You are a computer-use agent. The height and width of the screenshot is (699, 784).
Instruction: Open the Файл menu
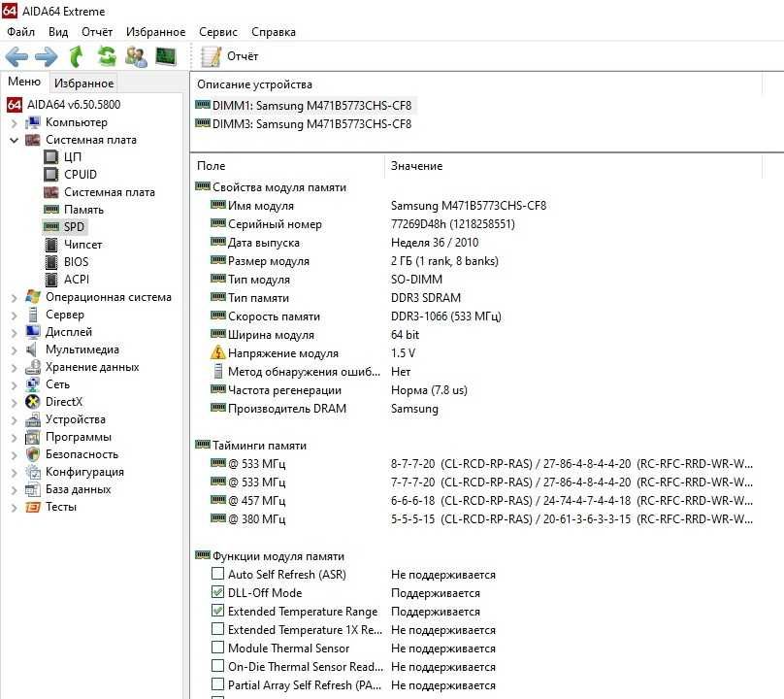(x=20, y=32)
